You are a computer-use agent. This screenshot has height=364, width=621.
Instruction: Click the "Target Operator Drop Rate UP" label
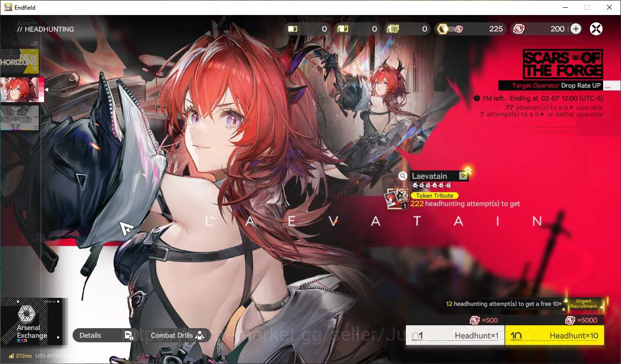pyautogui.click(x=556, y=86)
